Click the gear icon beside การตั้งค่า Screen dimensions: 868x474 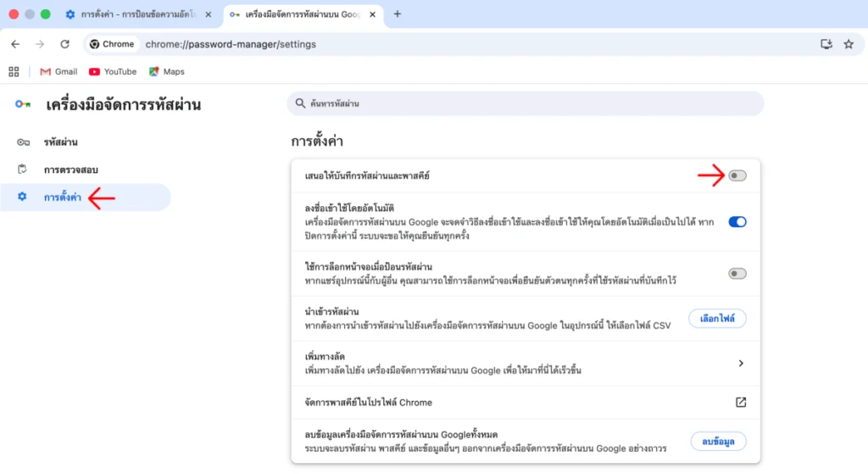pyautogui.click(x=21, y=196)
